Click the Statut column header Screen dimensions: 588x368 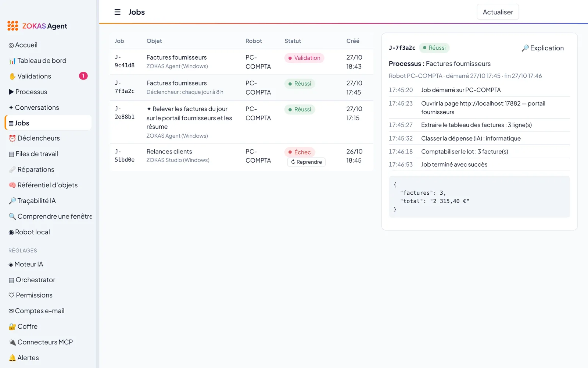(293, 41)
